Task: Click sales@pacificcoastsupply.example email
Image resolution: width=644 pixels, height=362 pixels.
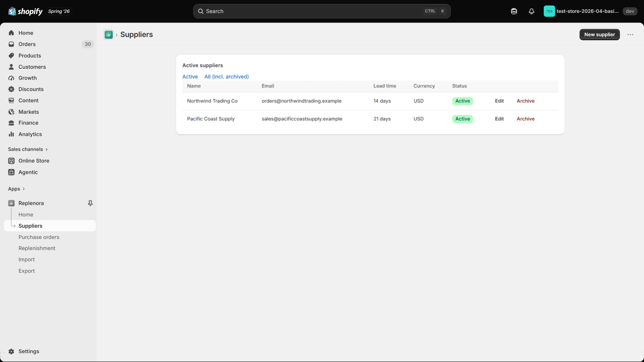Action: [x=302, y=119]
